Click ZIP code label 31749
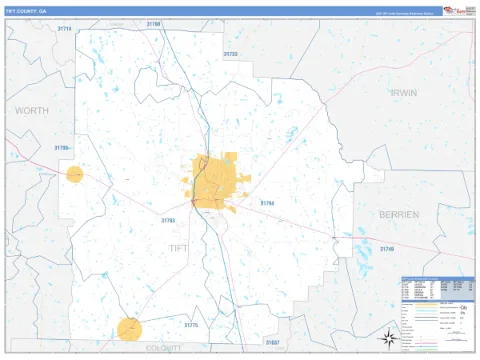 coord(387,249)
